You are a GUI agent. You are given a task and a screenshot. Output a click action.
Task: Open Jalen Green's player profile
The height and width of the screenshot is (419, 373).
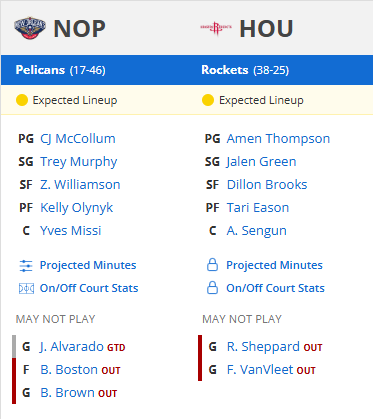[x=261, y=162]
